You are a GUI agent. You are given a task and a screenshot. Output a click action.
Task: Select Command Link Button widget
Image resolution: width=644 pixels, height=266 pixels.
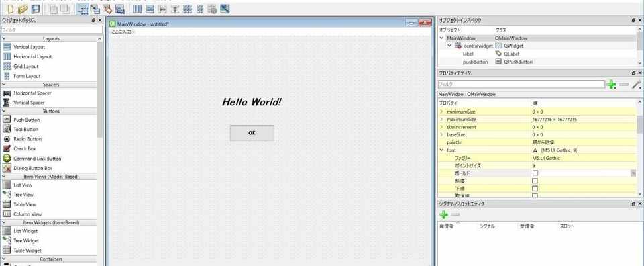(x=37, y=159)
